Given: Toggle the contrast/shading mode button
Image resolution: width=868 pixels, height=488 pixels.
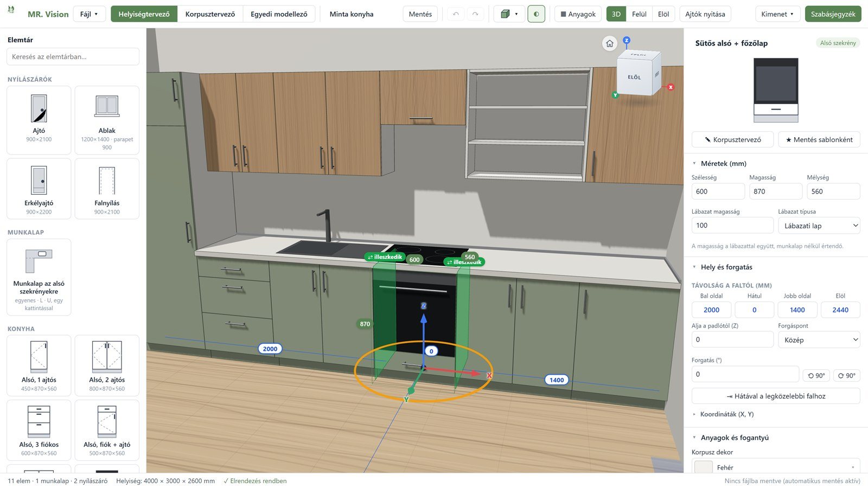Looking at the screenshot, I should pyautogui.click(x=536, y=14).
